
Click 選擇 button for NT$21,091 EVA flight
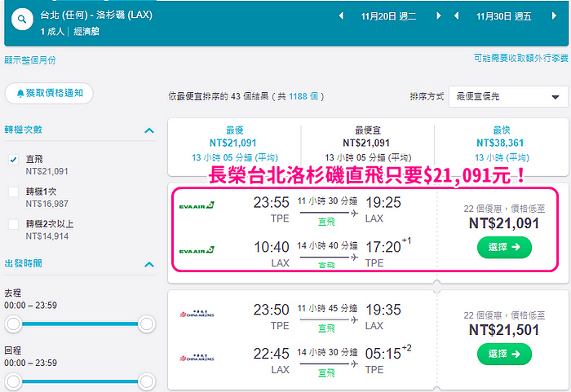pyautogui.click(x=504, y=247)
